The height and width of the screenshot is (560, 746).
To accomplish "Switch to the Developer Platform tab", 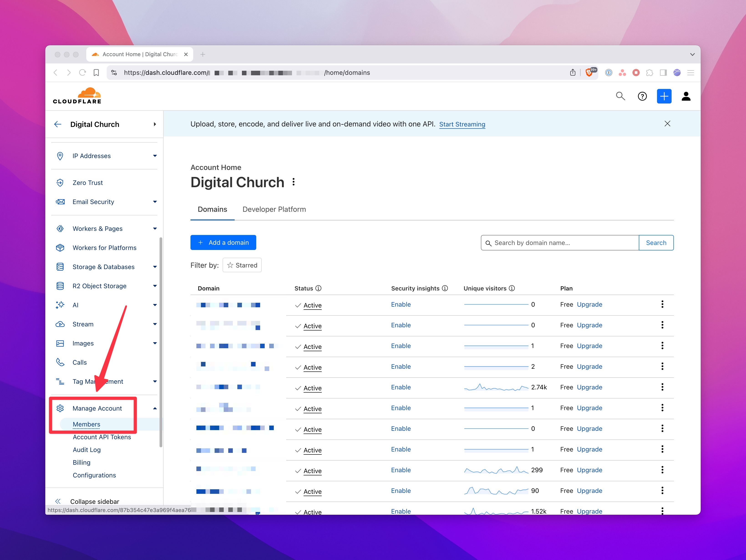I will click(x=274, y=209).
